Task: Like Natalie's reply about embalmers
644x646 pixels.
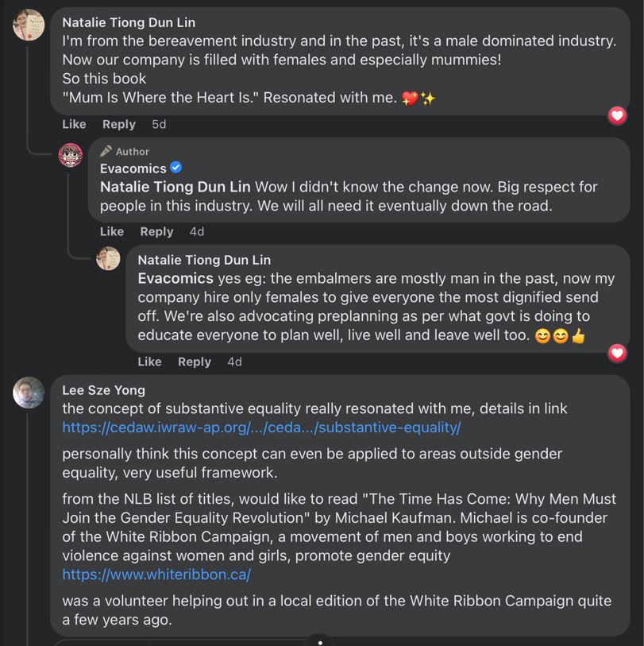Action: coord(149,362)
